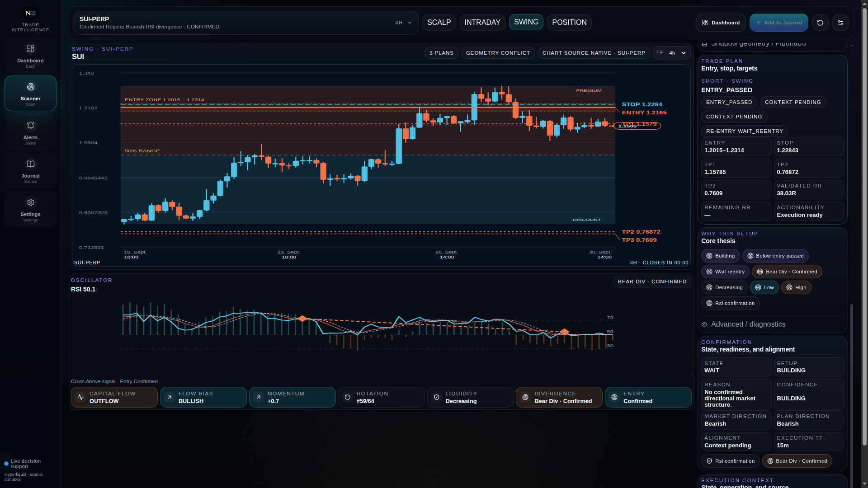Click the Liquidity Decreasing shield icon

(x=437, y=397)
